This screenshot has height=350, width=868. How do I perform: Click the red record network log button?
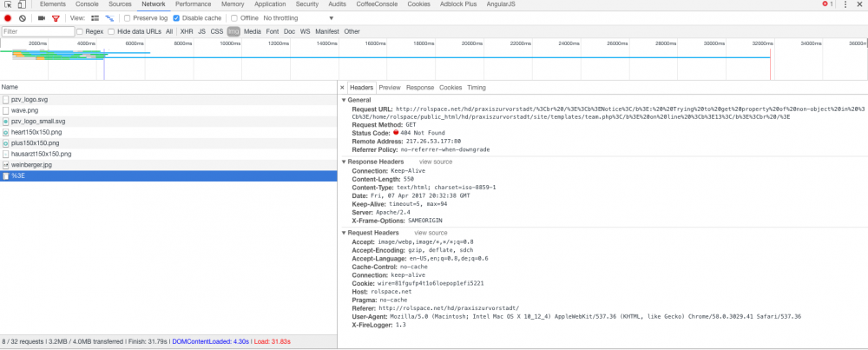point(9,17)
